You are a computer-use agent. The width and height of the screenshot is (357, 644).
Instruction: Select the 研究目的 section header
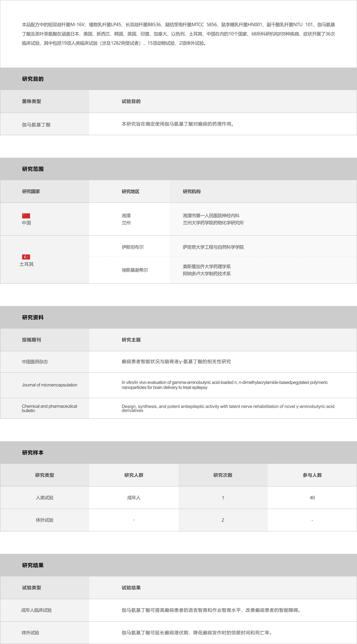pos(178,79)
